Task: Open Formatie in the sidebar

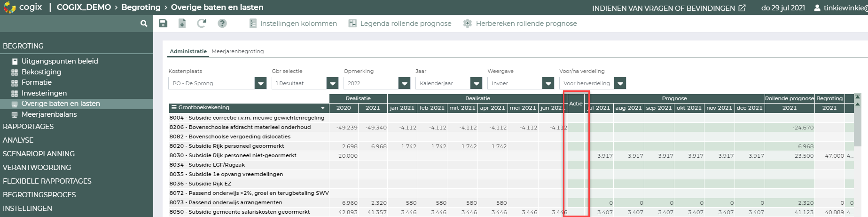Action: pos(37,82)
